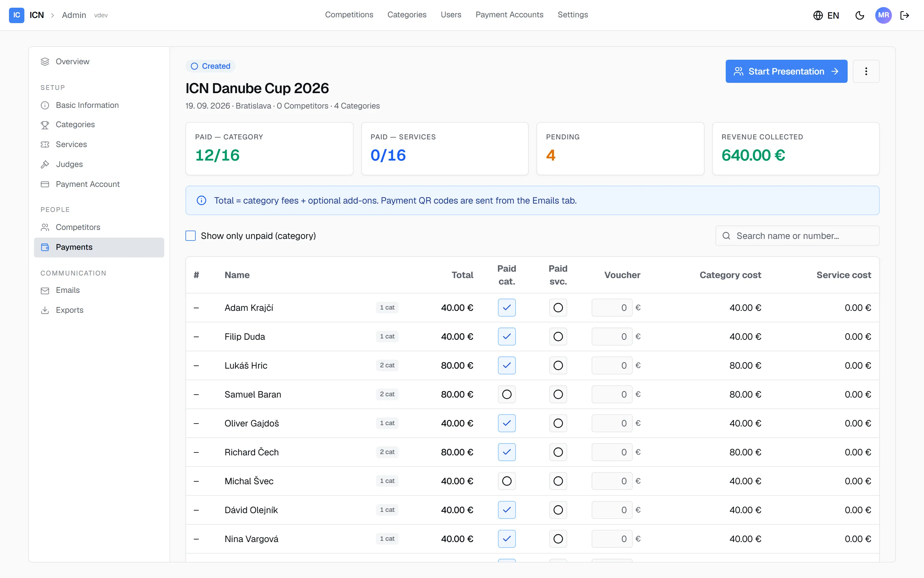924x578 pixels.
Task: Click the Services ticket icon
Action: point(45,144)
